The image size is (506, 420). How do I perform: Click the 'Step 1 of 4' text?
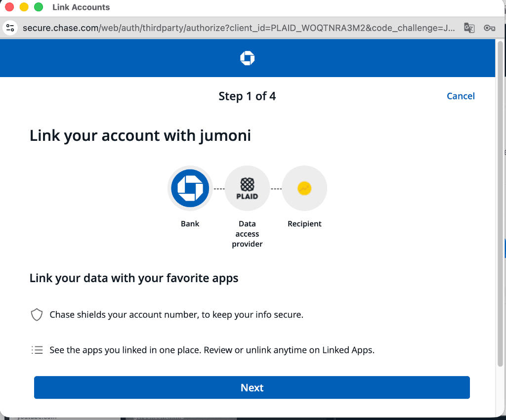247,96
